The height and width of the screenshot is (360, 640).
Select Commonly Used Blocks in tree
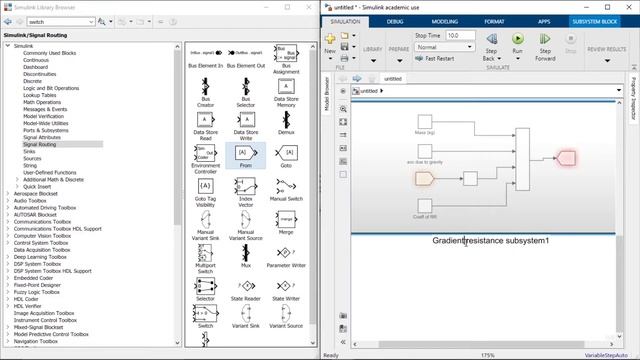(49, 53)
